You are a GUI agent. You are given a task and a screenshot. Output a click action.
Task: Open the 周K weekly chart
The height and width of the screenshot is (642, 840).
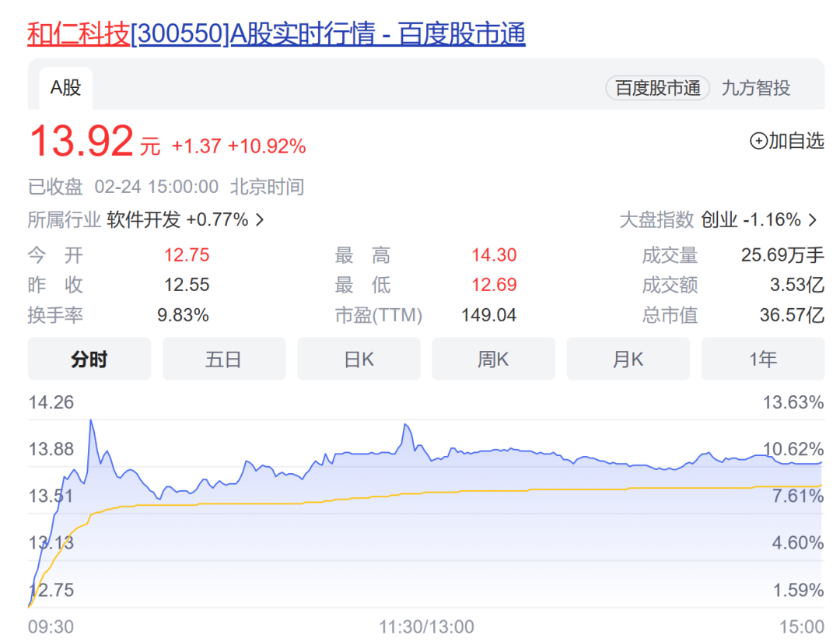(x=493, y=359)
